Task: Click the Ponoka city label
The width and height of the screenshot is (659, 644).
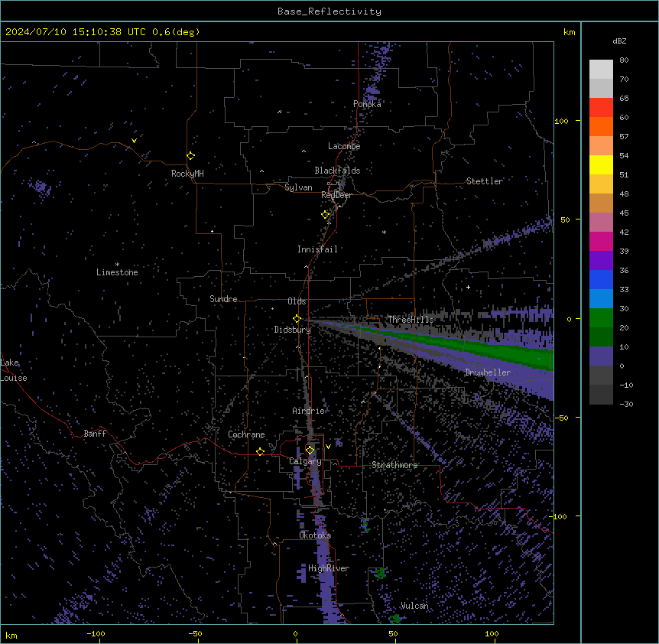Action: click(x=367, y=104)
